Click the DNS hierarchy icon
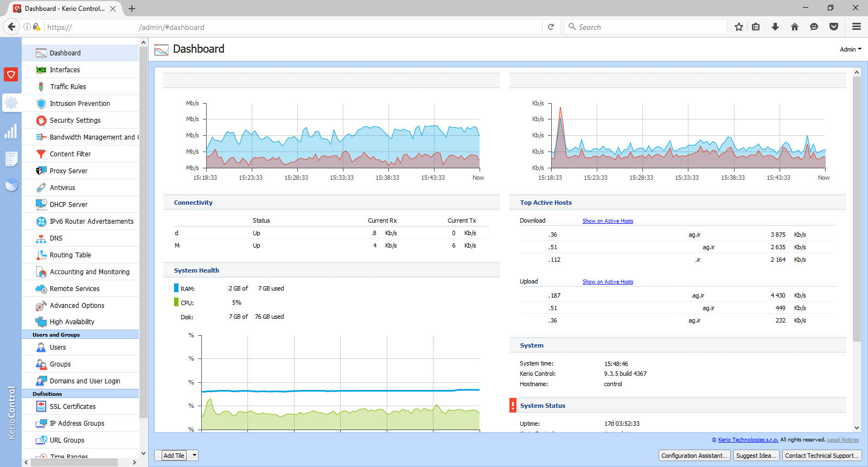This screenshot has height=467, width=868. [41, 238]
